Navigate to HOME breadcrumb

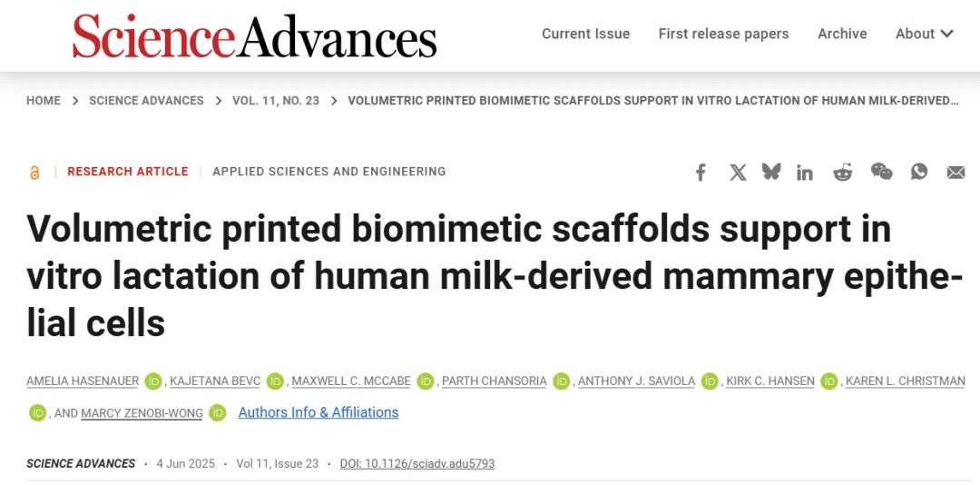coord(44,101)
